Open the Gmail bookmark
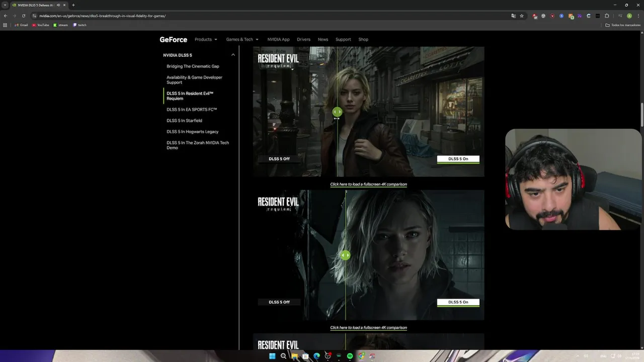The image size is (644, 362). click(21, 25)
